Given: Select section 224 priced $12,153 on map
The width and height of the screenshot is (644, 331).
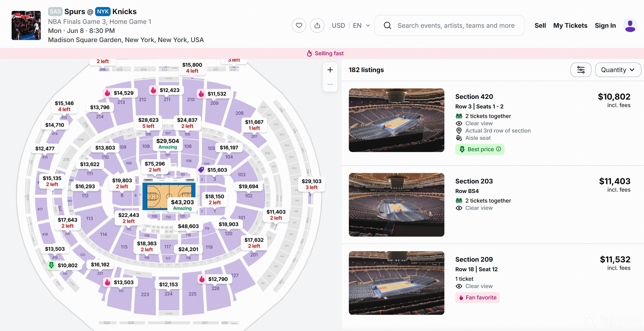Looking at the screenshot, I should click(168, 285).
